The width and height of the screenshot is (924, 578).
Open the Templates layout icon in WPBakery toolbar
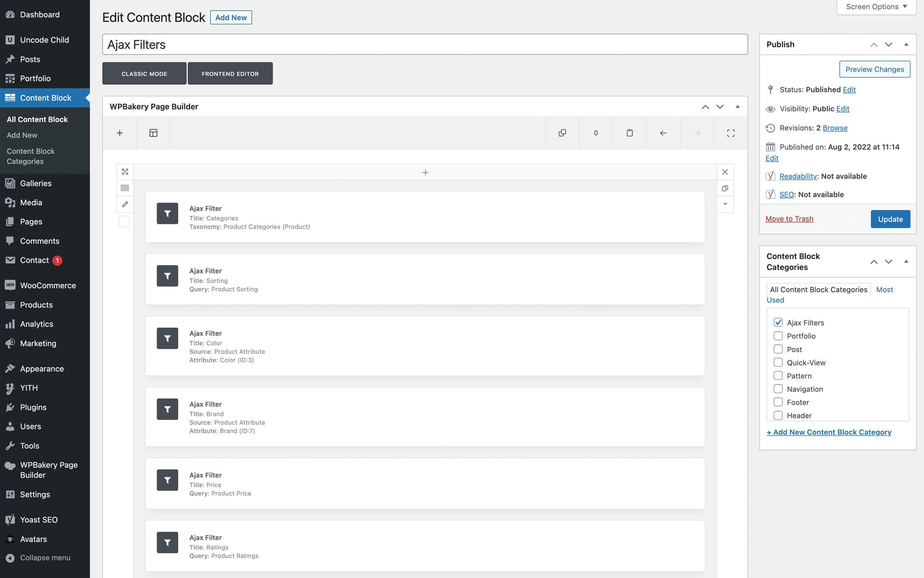click(154, 133)
